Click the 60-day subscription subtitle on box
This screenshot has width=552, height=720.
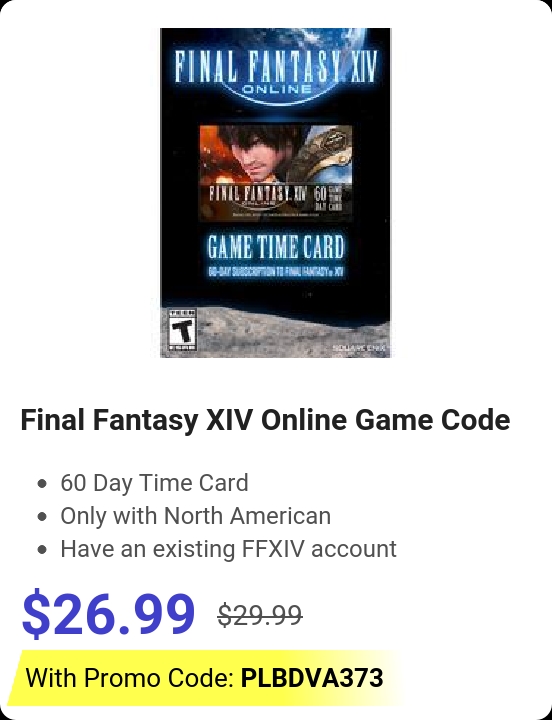[x=276, y=271]
